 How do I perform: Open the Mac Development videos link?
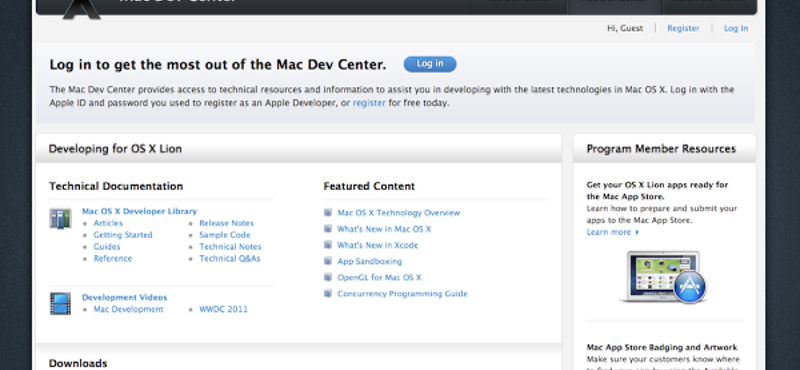coord(129,309)
